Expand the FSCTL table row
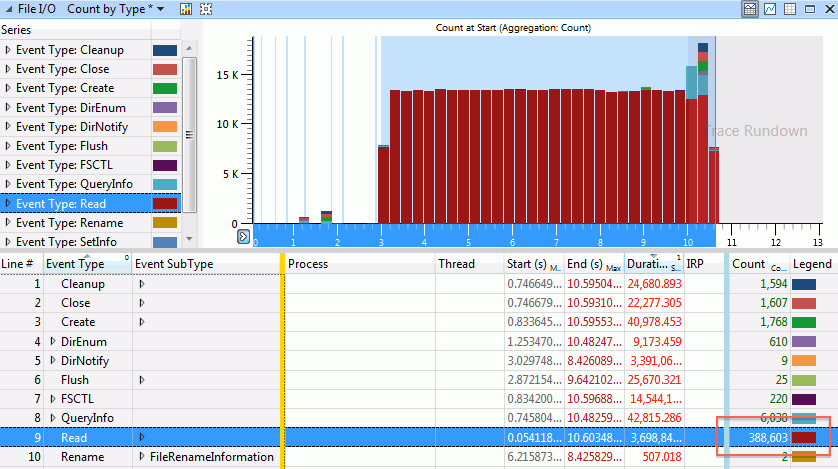This screenshot has width=838, height=469. [x=52, y=398]
